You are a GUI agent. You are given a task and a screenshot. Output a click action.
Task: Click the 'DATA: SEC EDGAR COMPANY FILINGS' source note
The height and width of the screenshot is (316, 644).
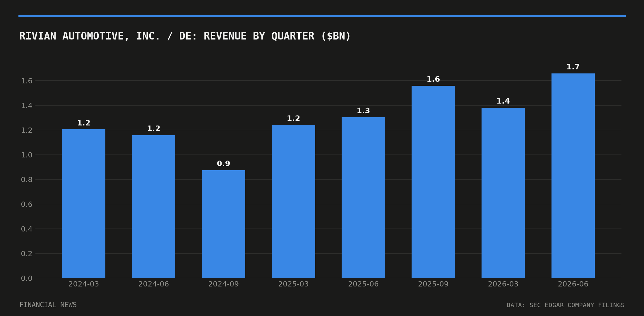566,305
